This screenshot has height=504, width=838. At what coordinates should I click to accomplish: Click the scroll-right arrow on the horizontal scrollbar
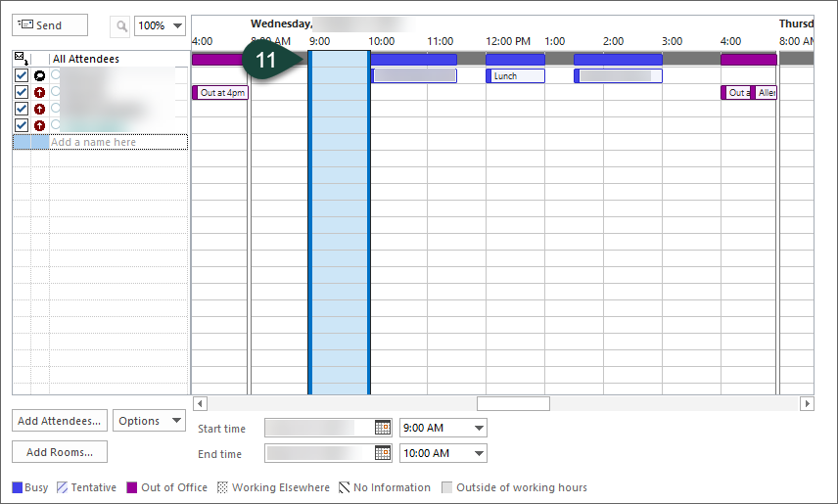pos(807,403)
